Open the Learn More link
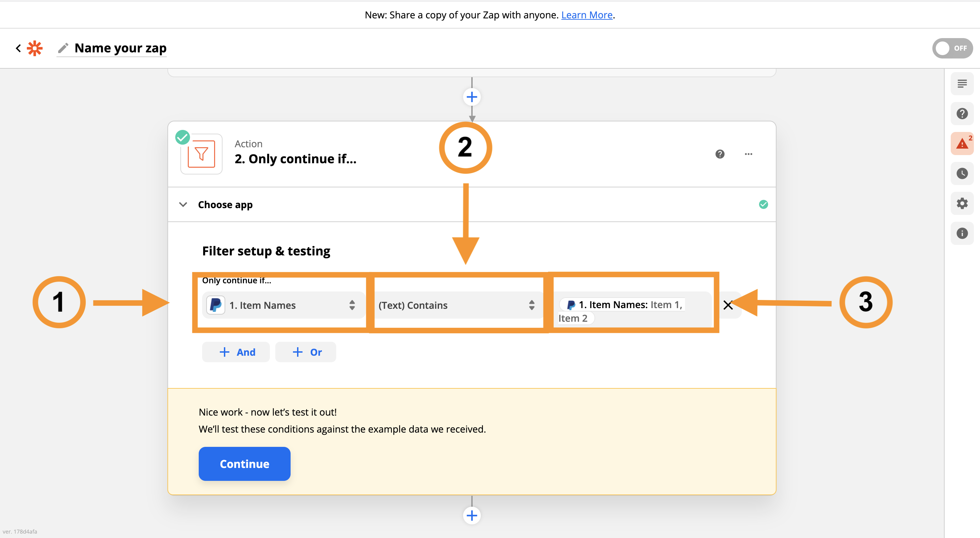The width and height of the screenshot is (980, 538). [x=587, y=15]
